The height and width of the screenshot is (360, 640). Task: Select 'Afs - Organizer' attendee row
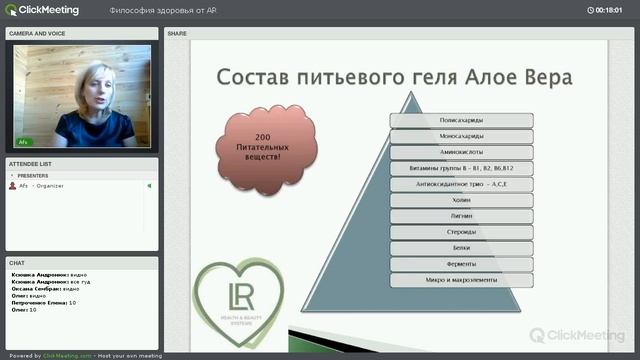(x=82, y=186)
